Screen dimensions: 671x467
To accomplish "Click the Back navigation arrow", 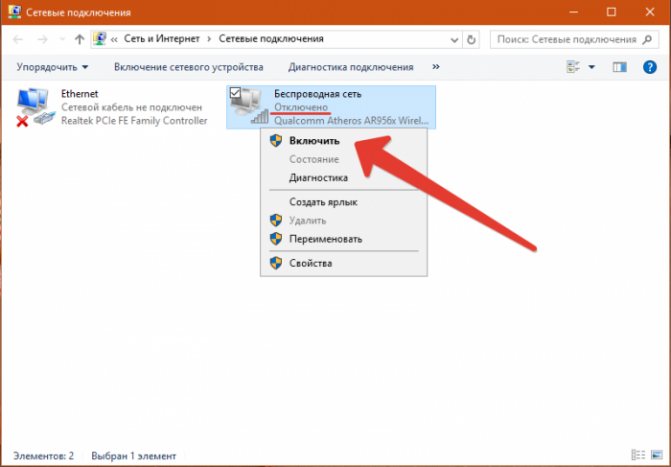I will click(x=18, y=39).
